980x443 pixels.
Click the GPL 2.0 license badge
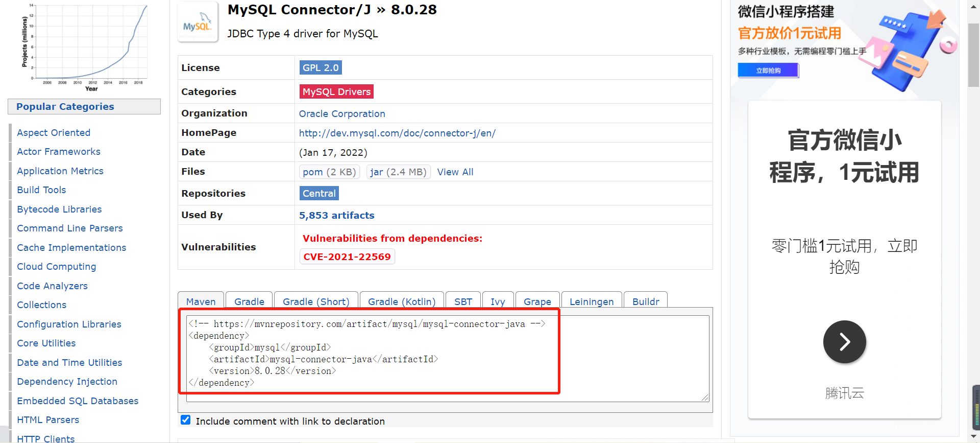point(321,67)
